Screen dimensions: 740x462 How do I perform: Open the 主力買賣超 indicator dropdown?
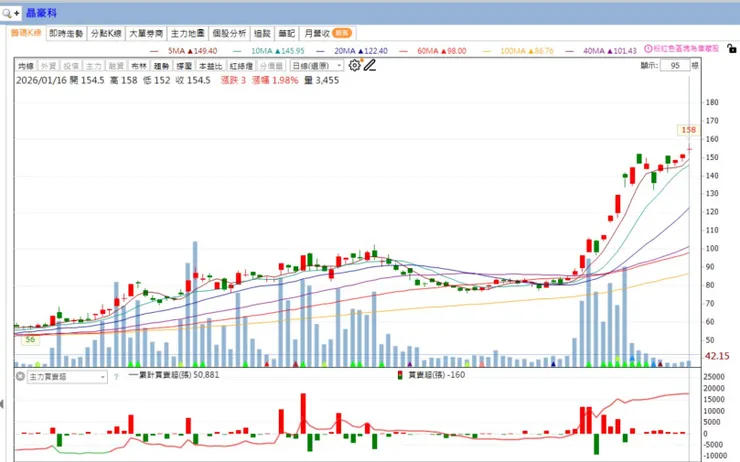(67, 377)
